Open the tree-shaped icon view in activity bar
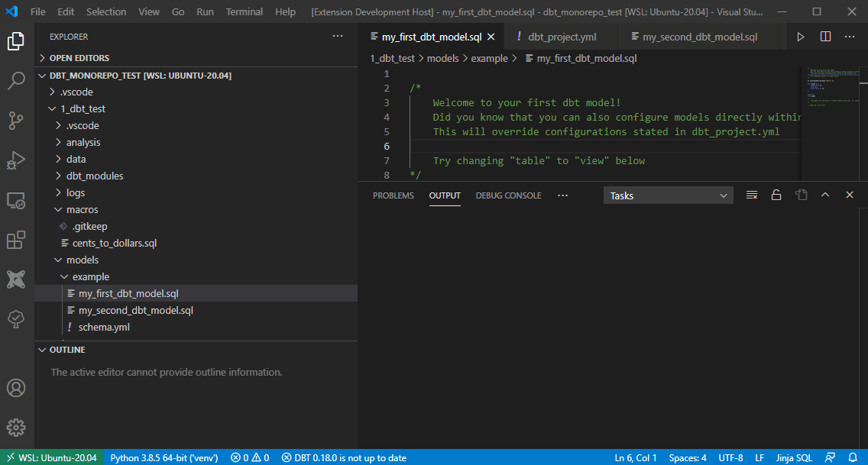Viewport: 868px width, 465px height. pos(16,319)
